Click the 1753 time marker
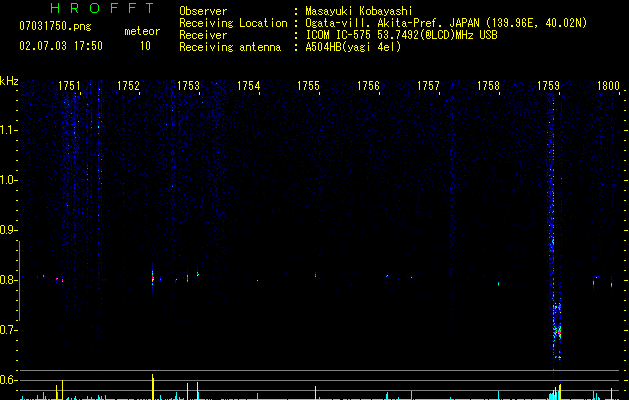629x400 pixels. pyautogui.click(x=189, y=86)
